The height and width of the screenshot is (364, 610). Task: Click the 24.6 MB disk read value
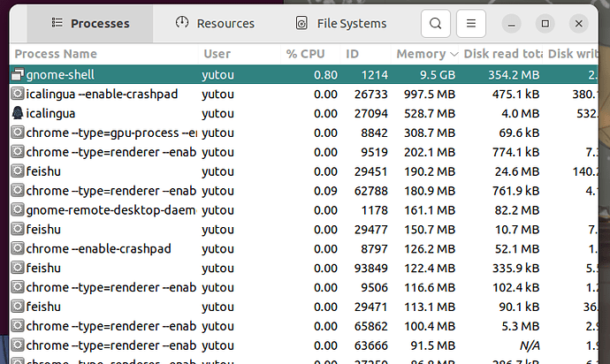(x=517, y=171)
